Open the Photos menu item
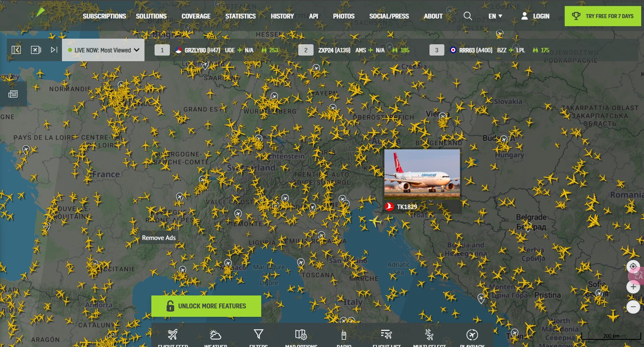Screen dimensions: 644x347 (344, 16)
